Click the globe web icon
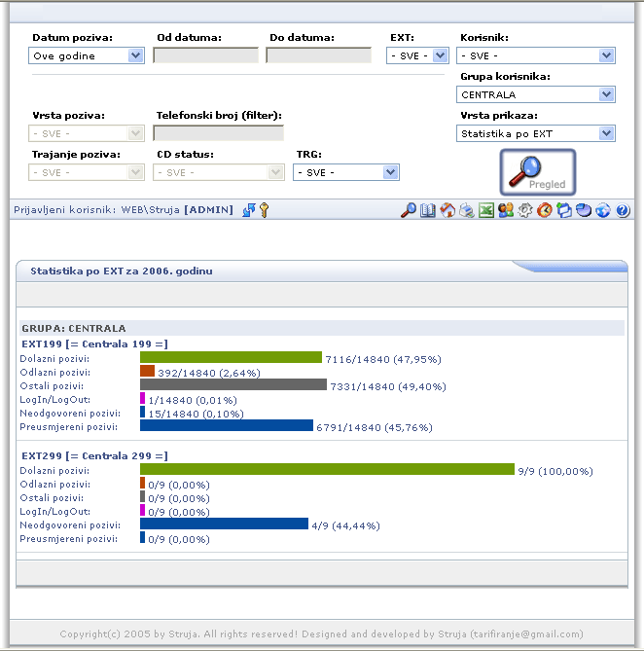 click(603, 210)
